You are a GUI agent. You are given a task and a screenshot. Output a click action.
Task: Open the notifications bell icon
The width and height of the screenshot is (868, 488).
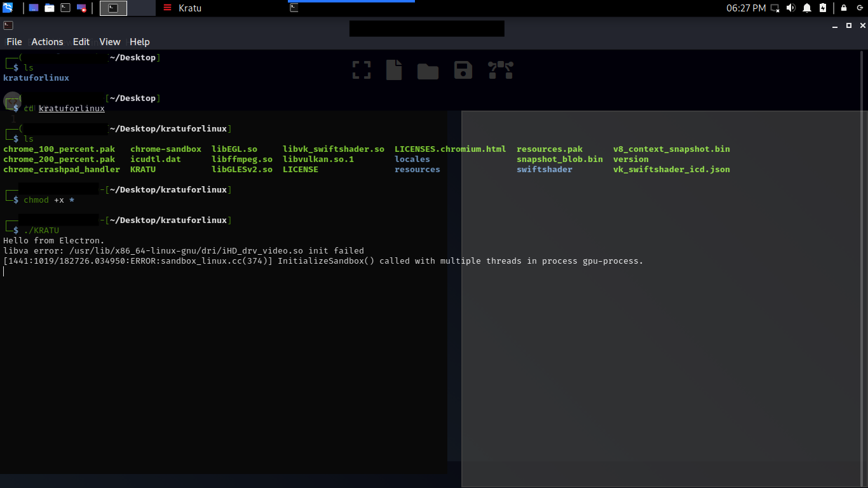807,8
